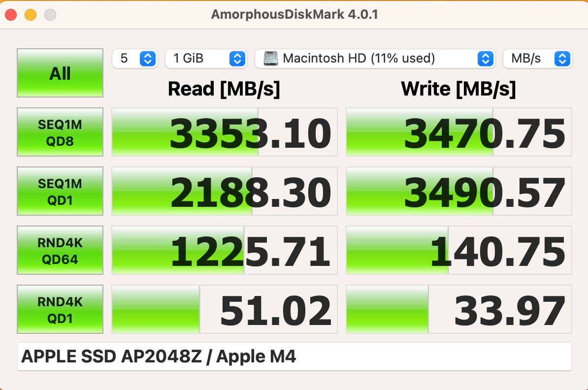Click the APPLE SSD AP2048Z text field
This screenshot has width=588, height=390.
tap(294, 357)
